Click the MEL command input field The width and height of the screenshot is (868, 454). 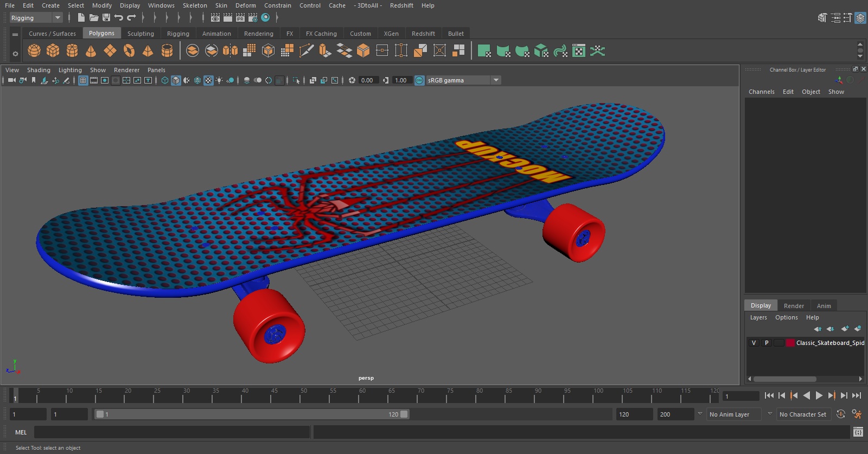[x=172, y=432]
